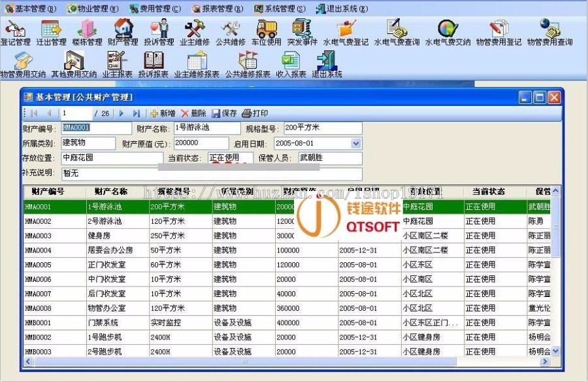This screenshot has width=588, height=382.
Task: Select 水电气费交纳 utility payment icon
Action: coord(446,31)
